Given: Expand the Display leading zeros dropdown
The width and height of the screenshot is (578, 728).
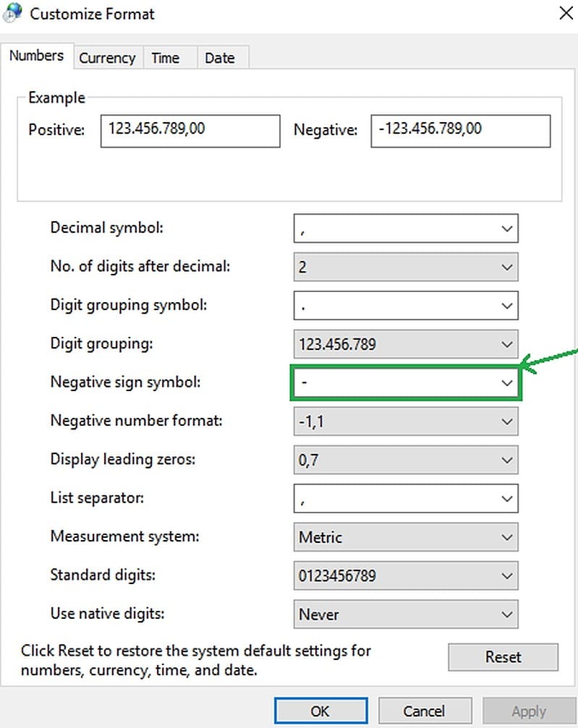Looking at the screenshot, I should 506,460.
